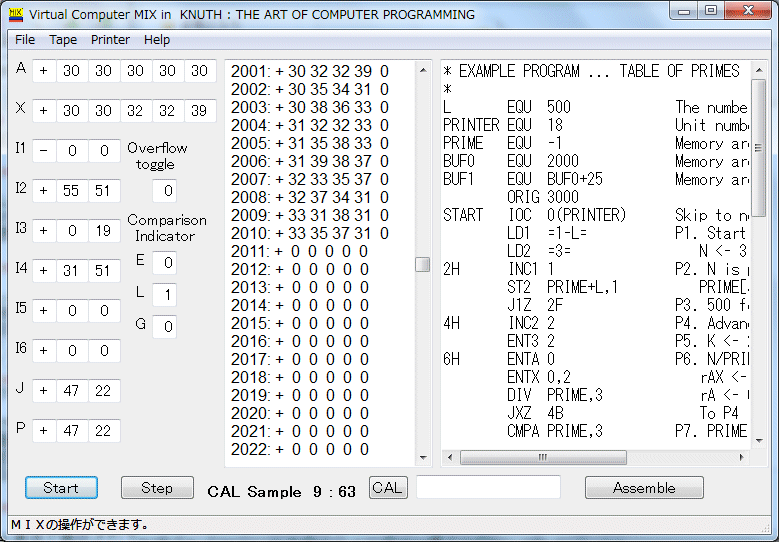Viewport: 779px width, 542px height.
Task: Select memory row 2011
Action: [x=300, y=251]
